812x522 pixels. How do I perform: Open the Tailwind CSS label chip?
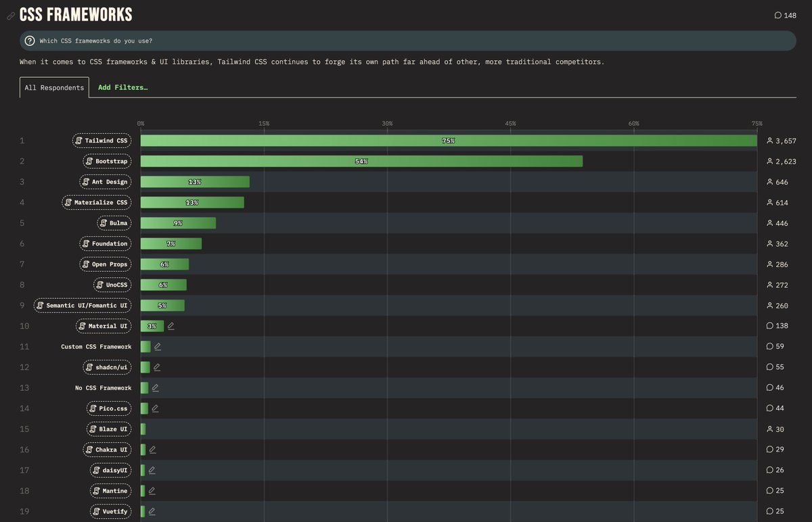pyautogui.click(x=101, y=141)
